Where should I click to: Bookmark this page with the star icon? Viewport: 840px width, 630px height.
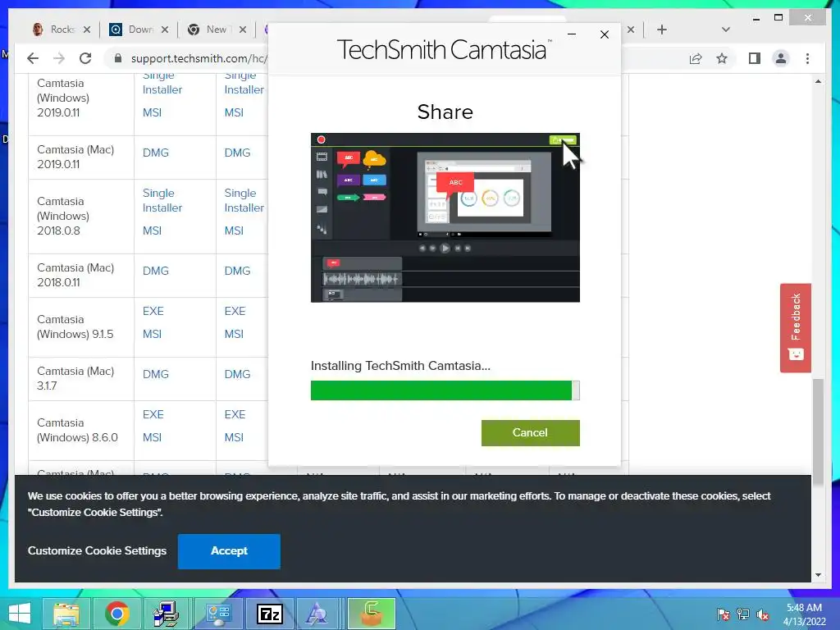722,58
